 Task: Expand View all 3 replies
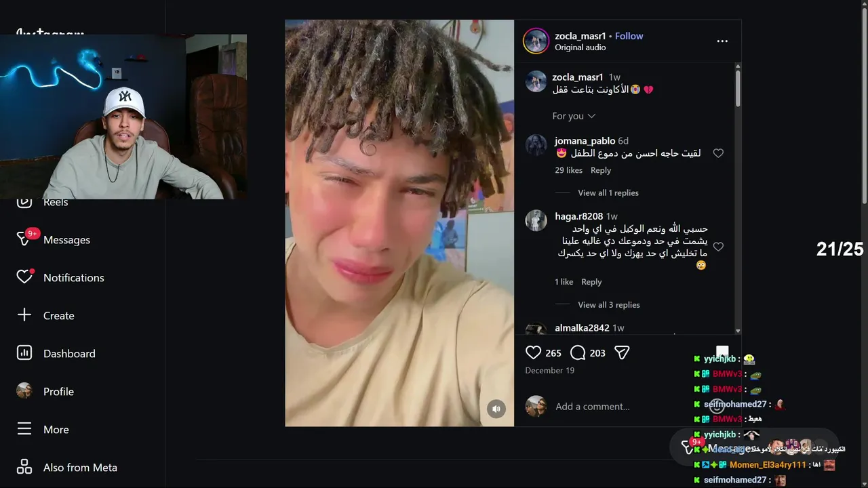coord(609,305)
